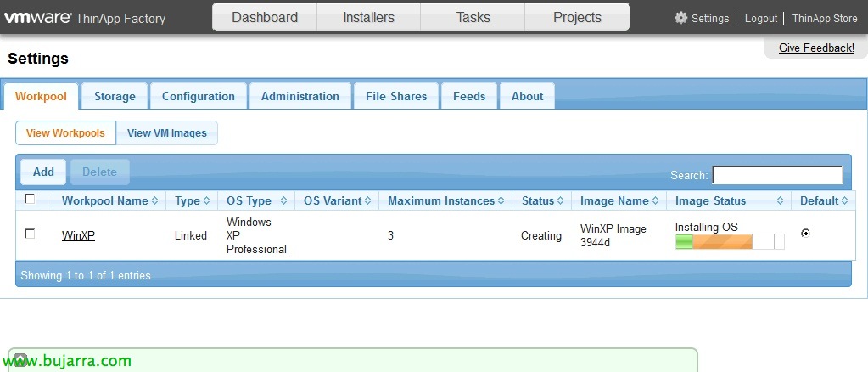Sort by Default column arrows
Image resolution: width=868 pixels, height=372 pixels.
click(845, 200)
